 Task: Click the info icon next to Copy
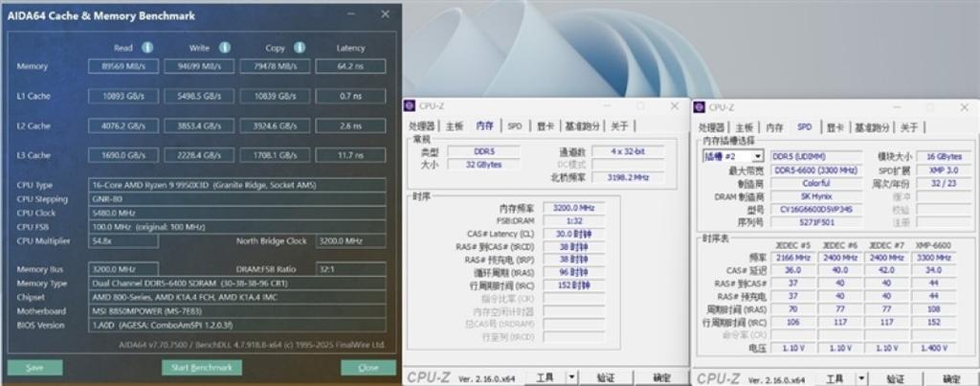(300, 48)
